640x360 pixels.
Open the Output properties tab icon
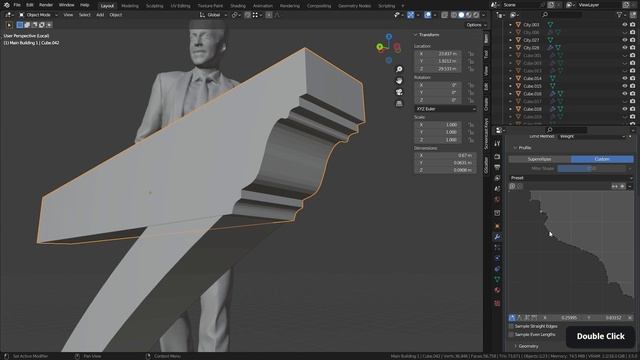tap(497, 167)
